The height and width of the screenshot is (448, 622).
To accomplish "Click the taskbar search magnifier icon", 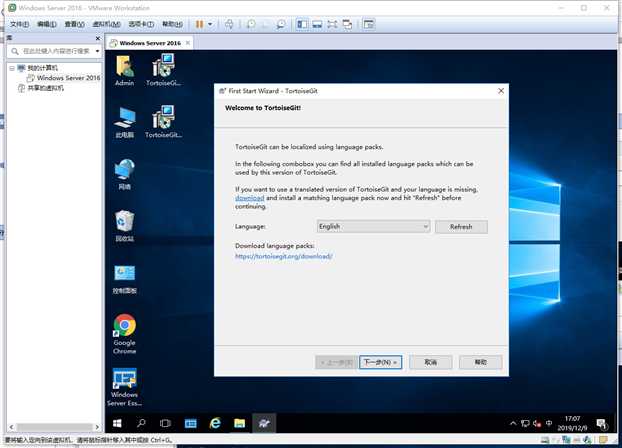I will point(141,423).
